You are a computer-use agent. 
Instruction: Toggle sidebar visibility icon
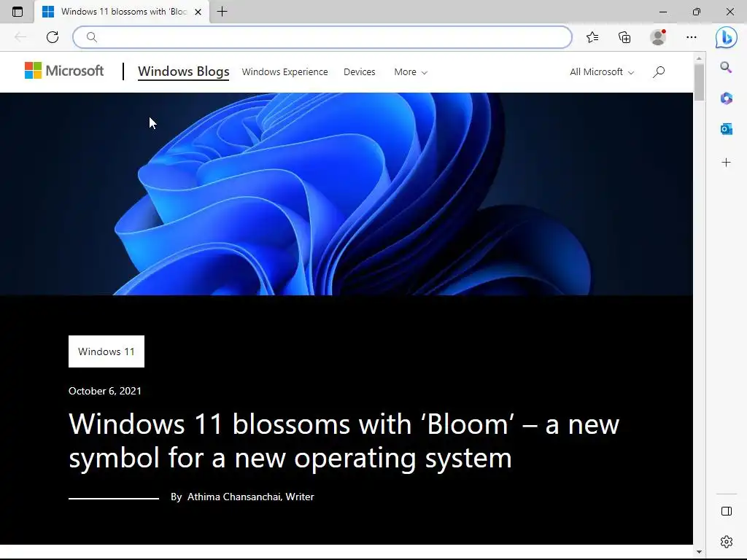point(726,511)
